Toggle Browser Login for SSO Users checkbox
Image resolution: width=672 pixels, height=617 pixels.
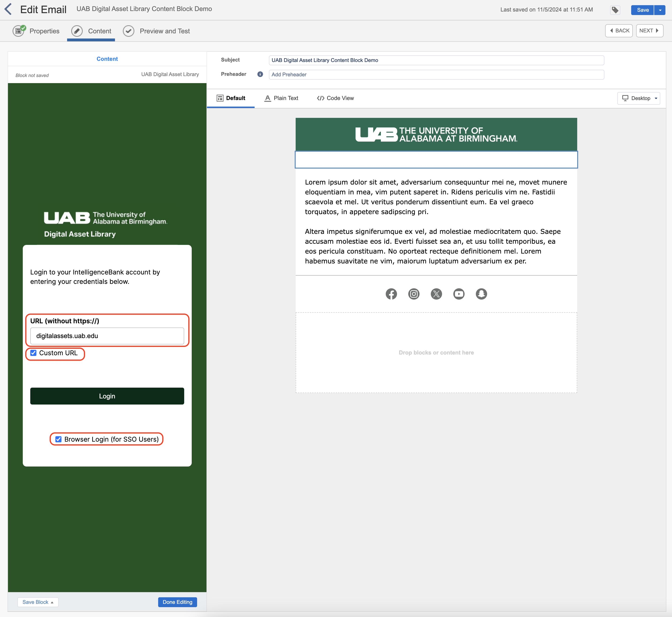pos(58,439)
